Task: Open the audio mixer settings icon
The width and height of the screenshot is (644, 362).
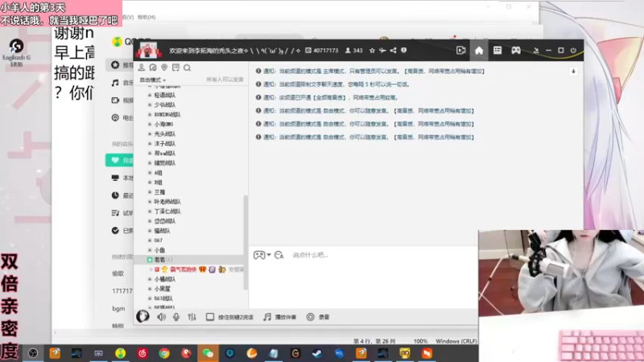Action: (192, 317)
